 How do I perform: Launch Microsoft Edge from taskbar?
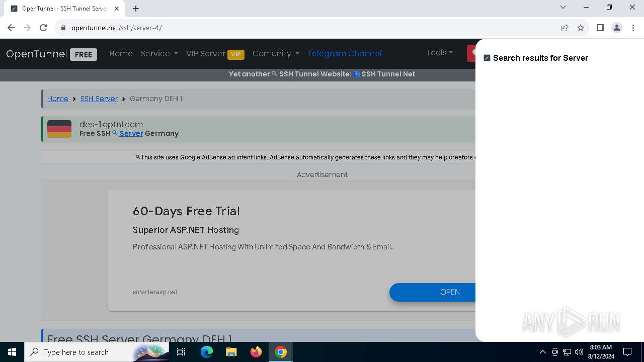tap(207, 352)
